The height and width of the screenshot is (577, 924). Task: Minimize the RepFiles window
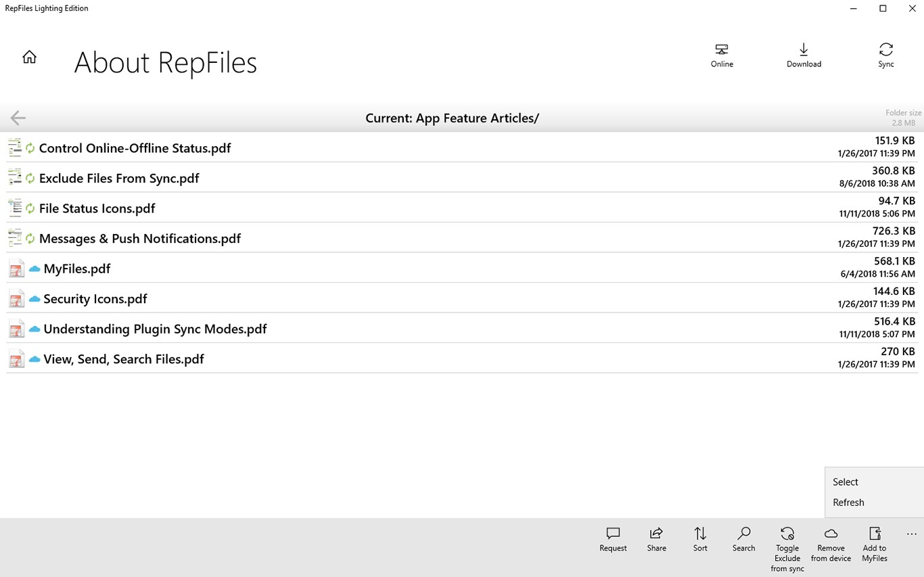tap(853, 8)
